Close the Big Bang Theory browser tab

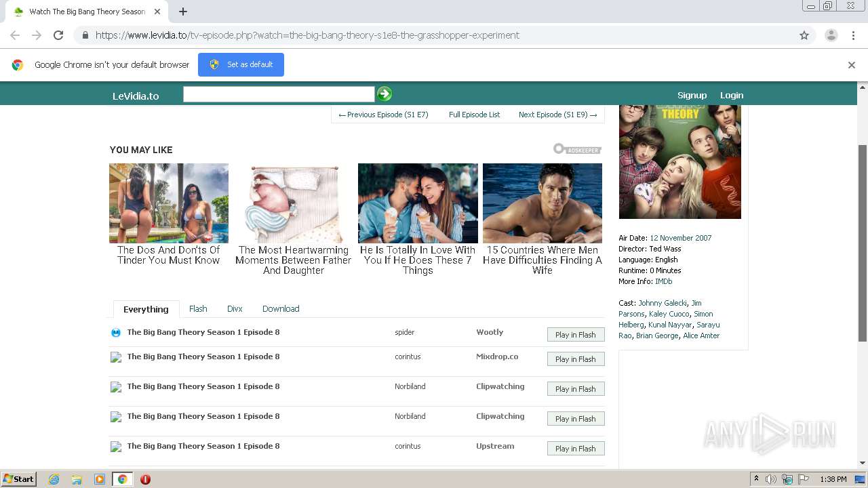(157, 12)
